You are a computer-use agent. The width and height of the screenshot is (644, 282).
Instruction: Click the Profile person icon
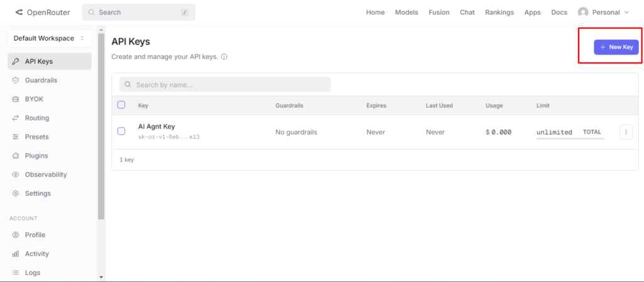pyautogui.click(x=16, y=235)
